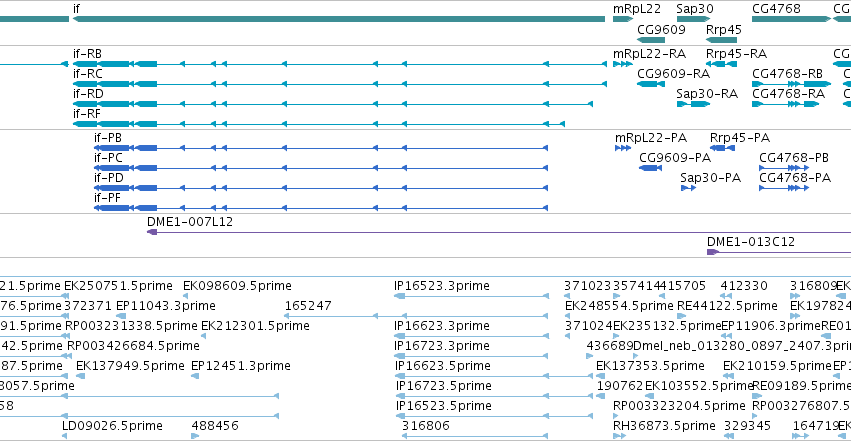The image size is (851, 441).
Task: Select the Sap30 gene label
Action: coord(695,9)
